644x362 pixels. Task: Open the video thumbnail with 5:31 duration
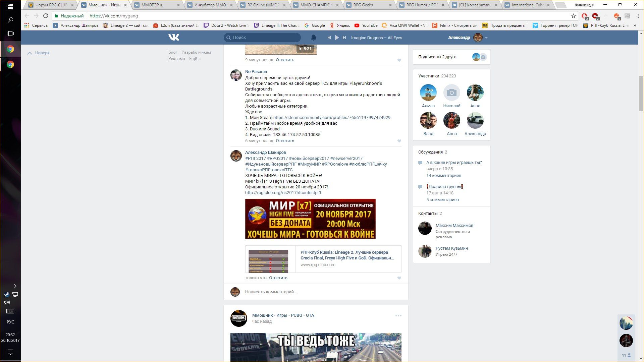pos(281,50)
